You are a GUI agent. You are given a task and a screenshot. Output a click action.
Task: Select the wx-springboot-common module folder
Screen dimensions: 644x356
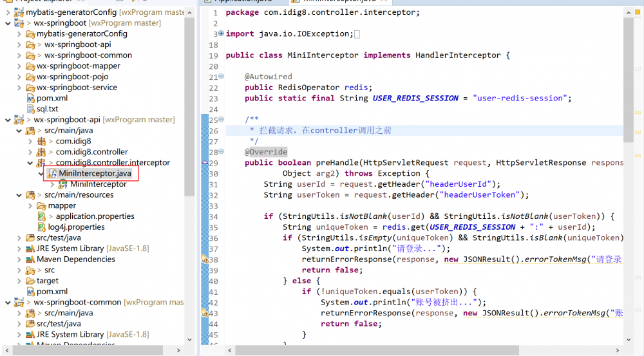[88, 55]
